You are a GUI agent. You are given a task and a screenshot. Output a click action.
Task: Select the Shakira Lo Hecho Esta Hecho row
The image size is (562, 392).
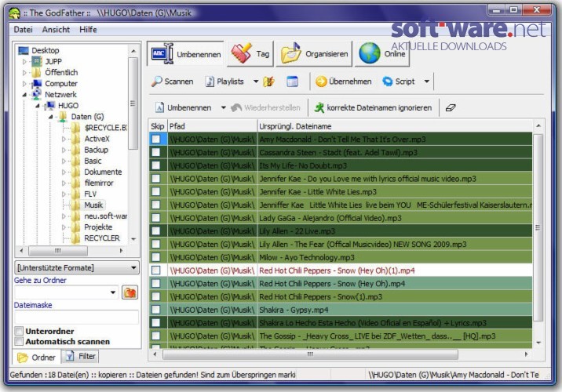341,322
